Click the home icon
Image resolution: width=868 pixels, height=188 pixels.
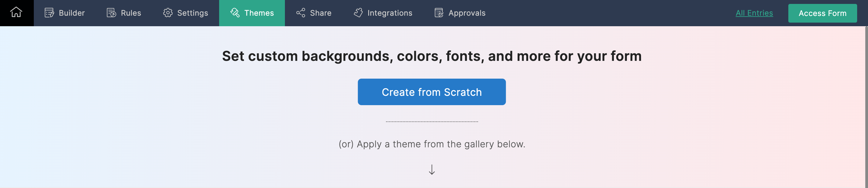[16, 12]
